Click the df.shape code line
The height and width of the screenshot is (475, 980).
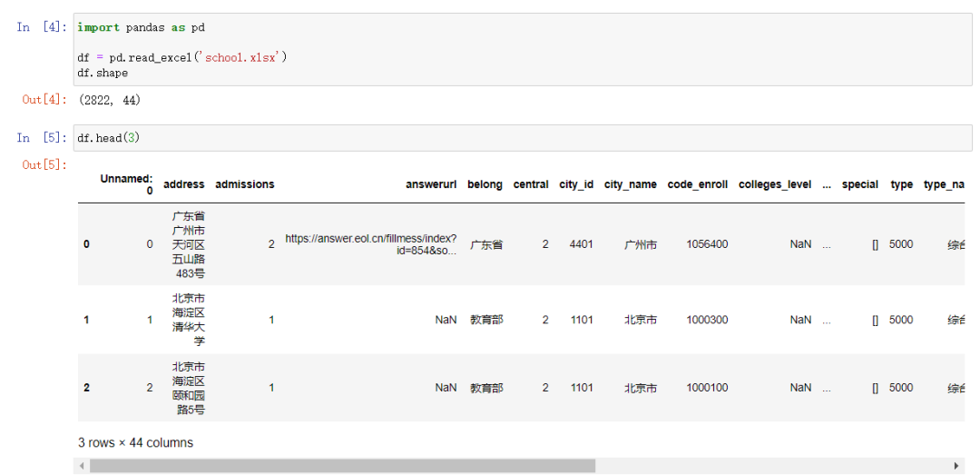(x=103, y=74)
